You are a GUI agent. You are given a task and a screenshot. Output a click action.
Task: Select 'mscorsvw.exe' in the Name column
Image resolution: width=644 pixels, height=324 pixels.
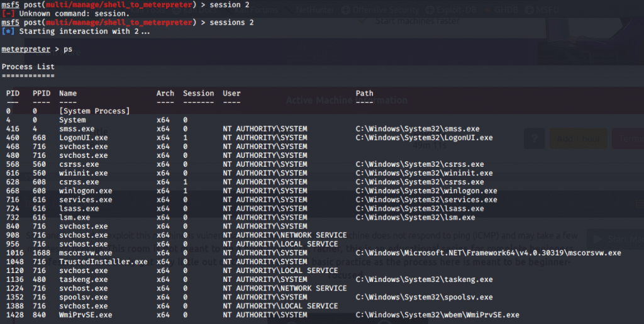coord(86,253)
